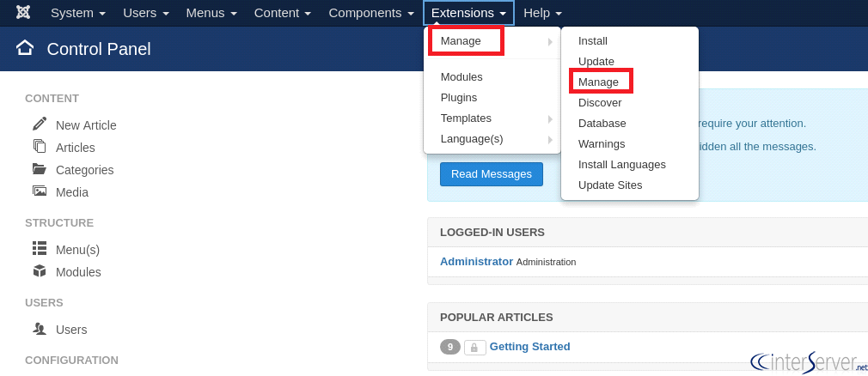This screenshot has width=868, height=376.
Task: Click the POPULAR ARTICLES panel heading
Action: point(497,318)
